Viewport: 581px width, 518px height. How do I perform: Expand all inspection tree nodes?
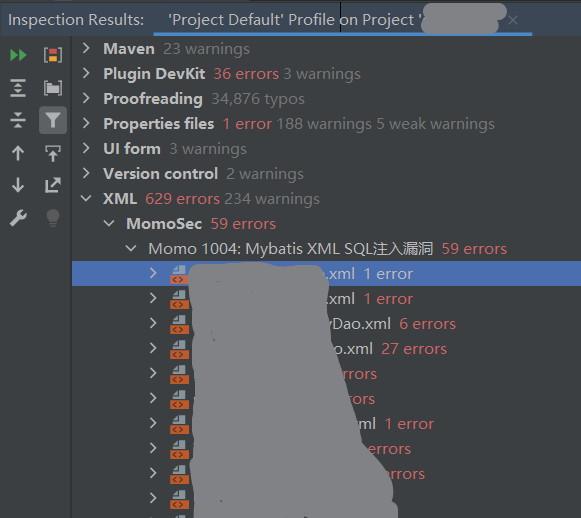[18, 88]
